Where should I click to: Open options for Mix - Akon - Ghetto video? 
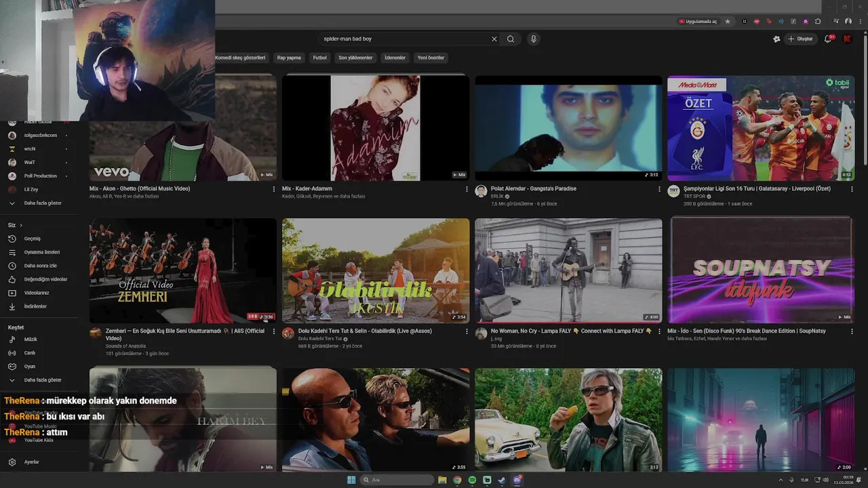[274, 189]
